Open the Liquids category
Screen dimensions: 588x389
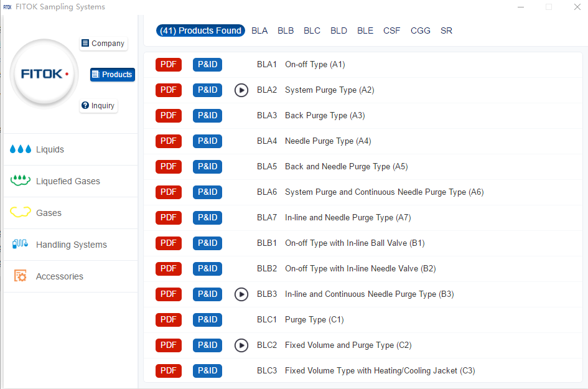click(x=50, y=149)
